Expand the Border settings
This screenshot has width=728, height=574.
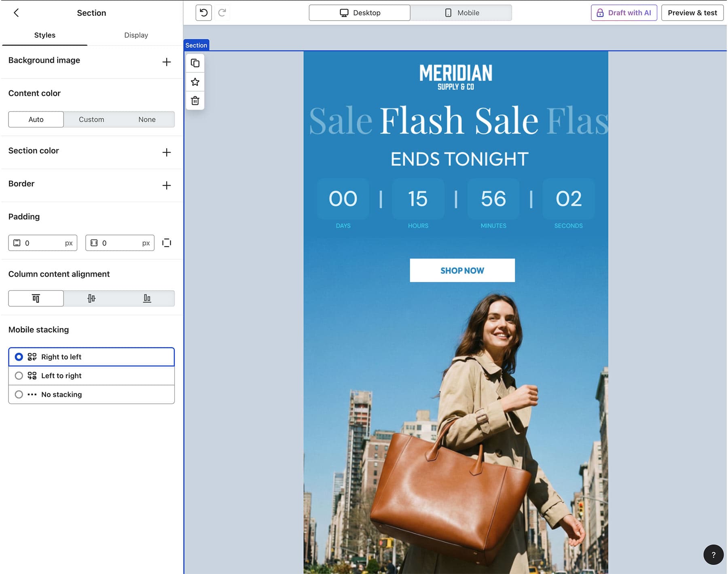(166, 185)
